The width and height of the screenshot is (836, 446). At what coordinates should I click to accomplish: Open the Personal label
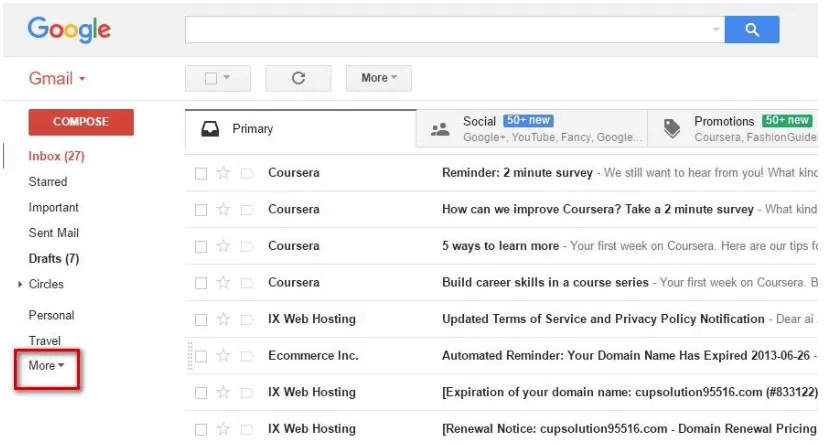click(x=51, y=315)
